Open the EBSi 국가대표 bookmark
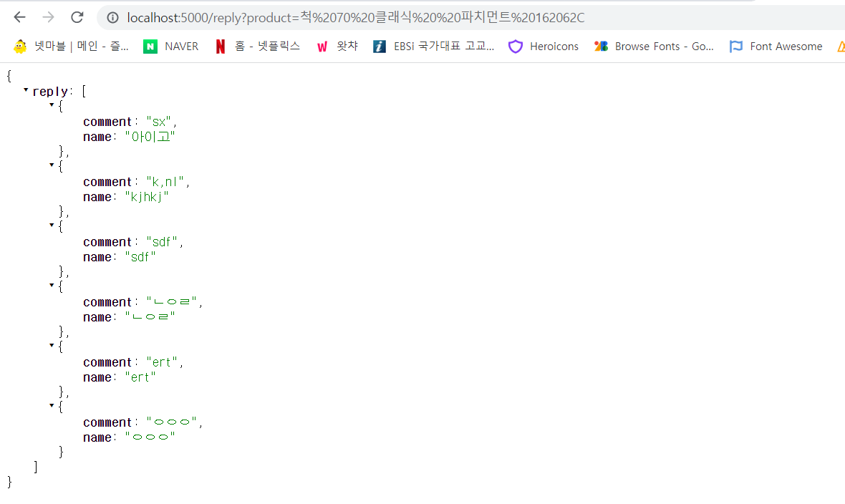 (x=433, y=47)
